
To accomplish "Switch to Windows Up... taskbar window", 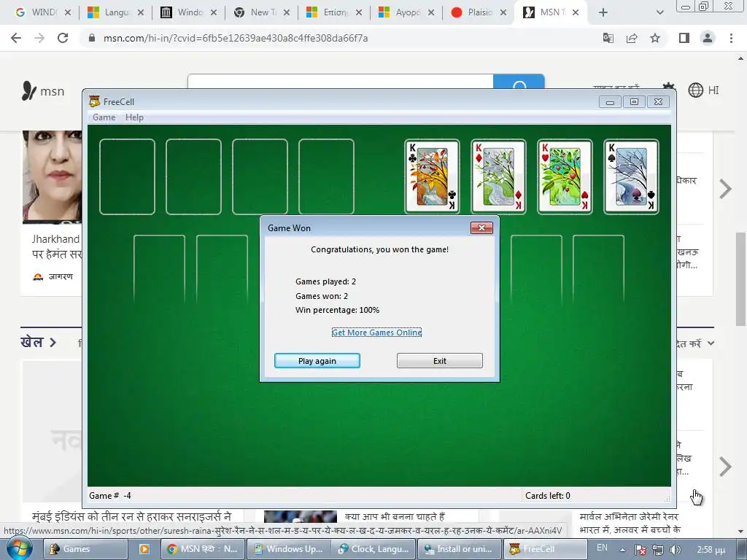I will [289, 549].
